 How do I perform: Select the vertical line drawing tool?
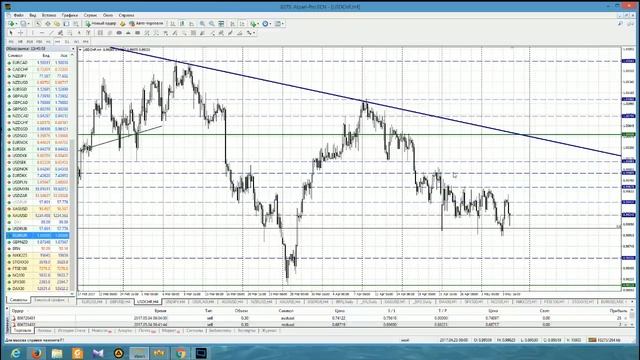32,33
